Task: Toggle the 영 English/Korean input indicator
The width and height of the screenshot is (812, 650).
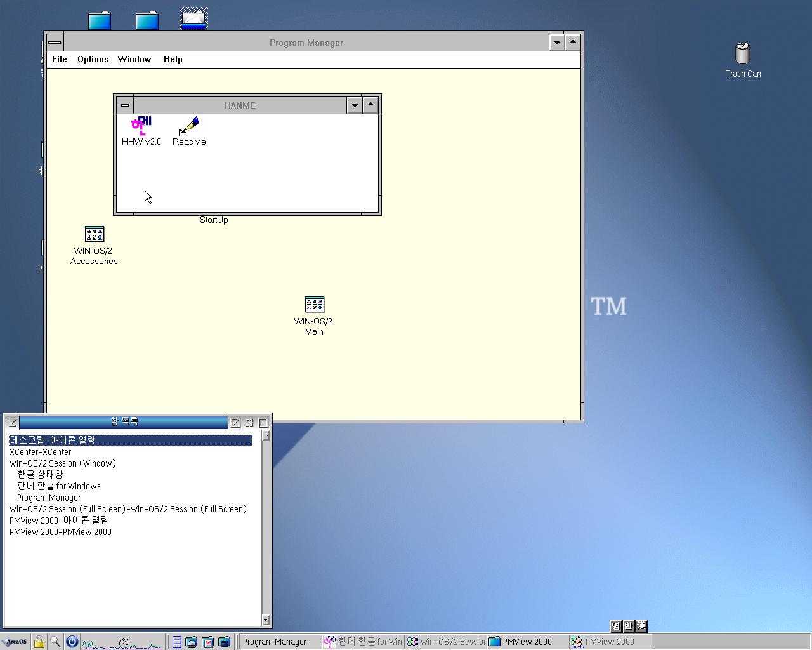Action: click(615, 626)
